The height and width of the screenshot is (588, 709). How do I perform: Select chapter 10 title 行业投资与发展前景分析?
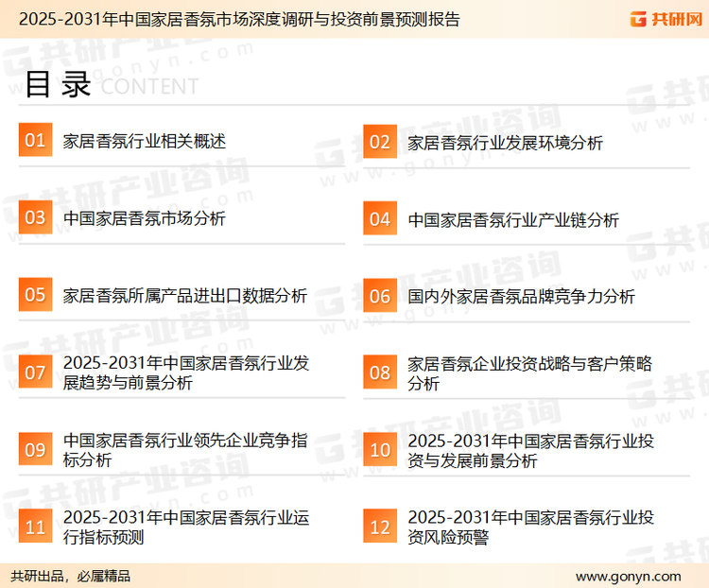531,451
